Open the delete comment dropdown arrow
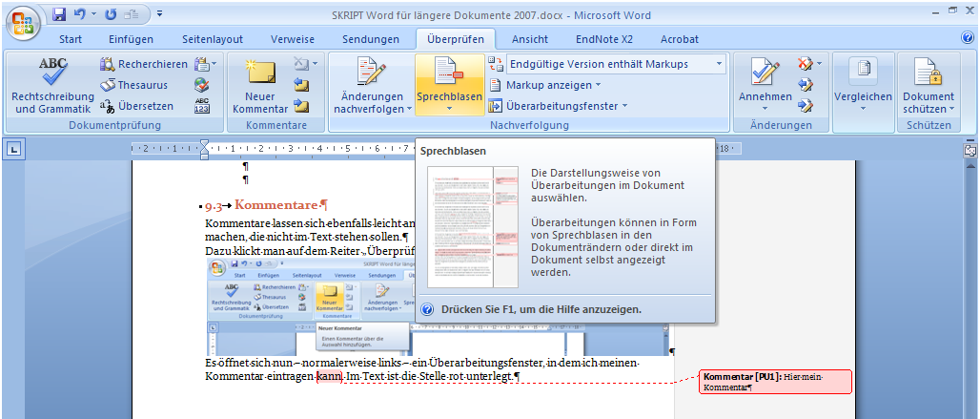This screenshot has height=419, width=980. point(315,64)
